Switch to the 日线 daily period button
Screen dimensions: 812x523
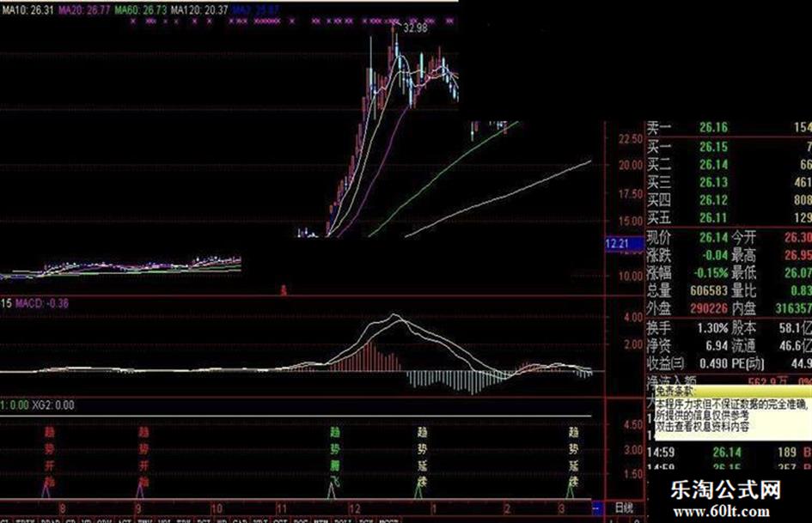click(624, 508)
